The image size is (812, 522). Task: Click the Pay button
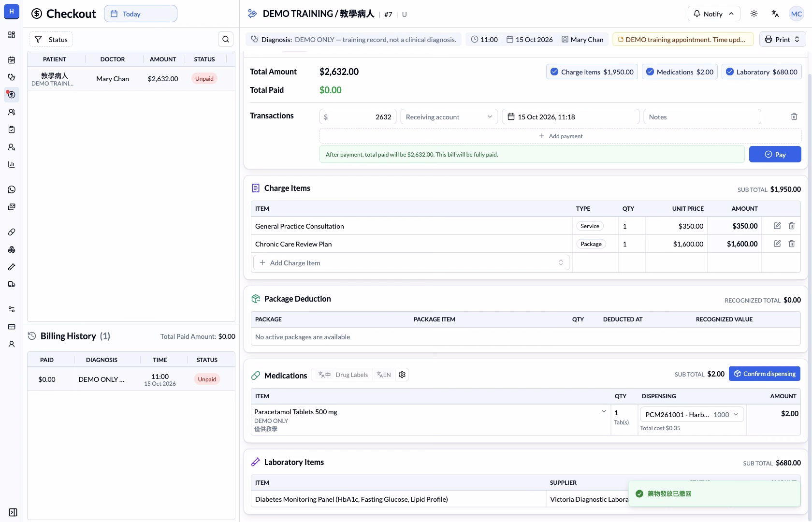coord(775,154)
